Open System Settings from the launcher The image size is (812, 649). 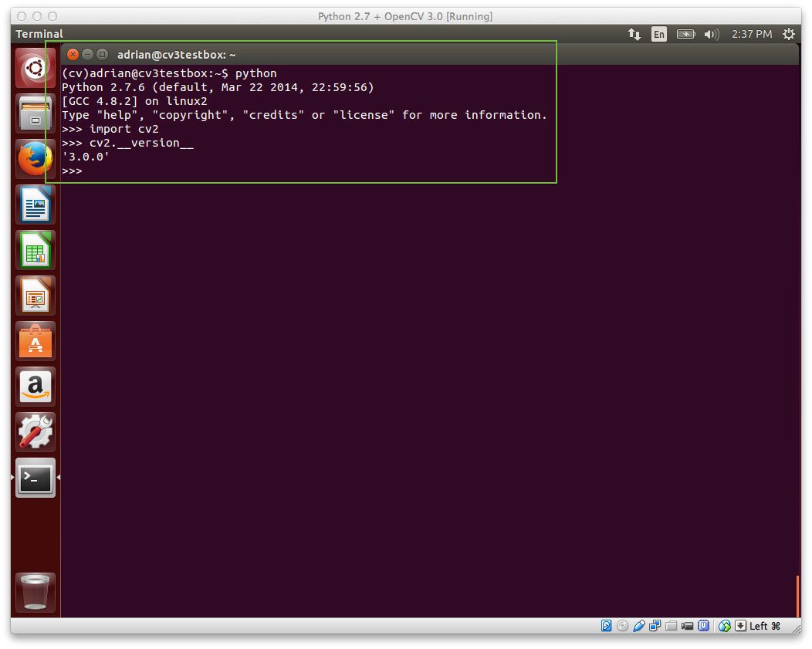pos(35,432)
